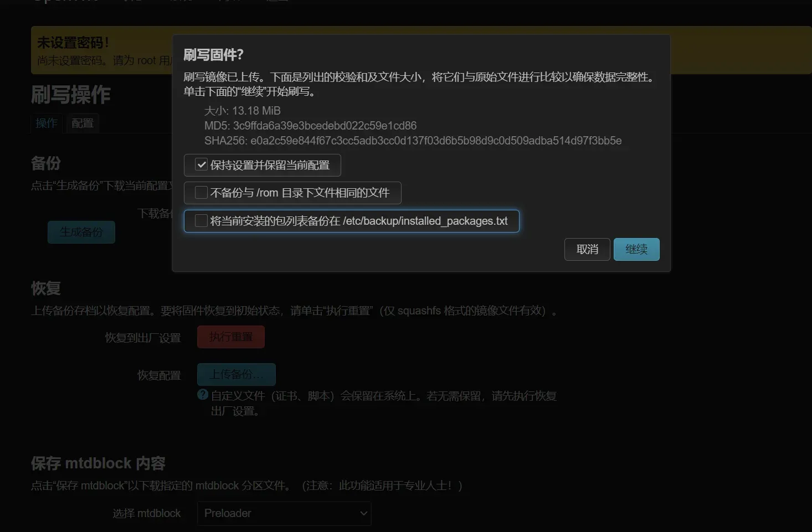812x532 pixels.
Task: Switch to the 配置 tab
Action: (83, 123)
